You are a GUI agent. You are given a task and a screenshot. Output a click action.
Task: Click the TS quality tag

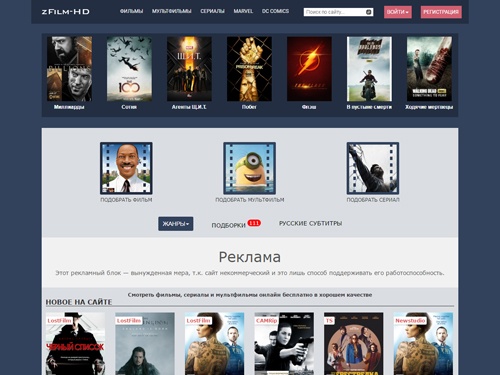point(329,321)
